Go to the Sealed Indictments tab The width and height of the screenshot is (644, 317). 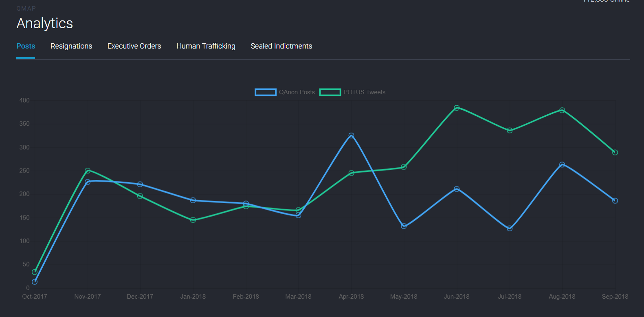pyautogui.click(x=281, y=46)
